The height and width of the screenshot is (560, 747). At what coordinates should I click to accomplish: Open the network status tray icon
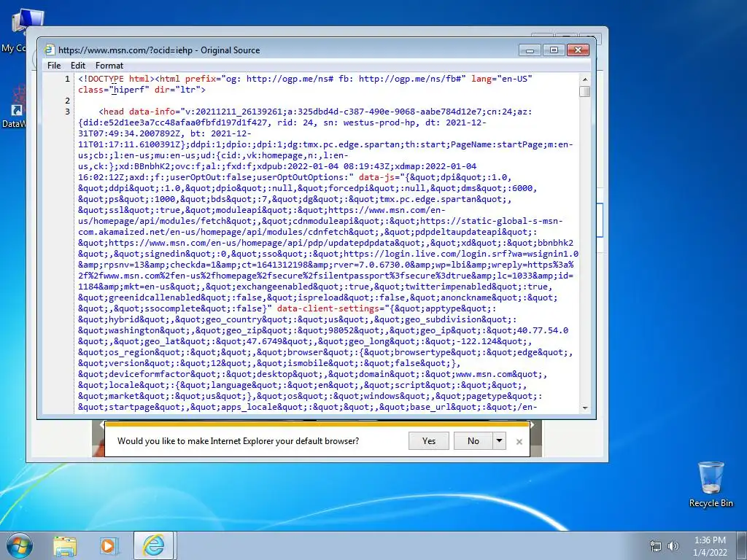(x=656, y=546)
